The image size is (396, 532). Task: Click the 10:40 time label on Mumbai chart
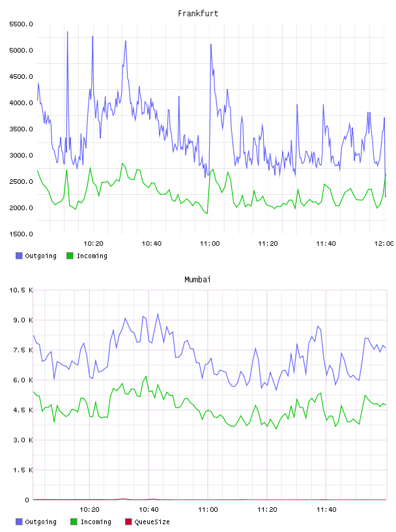point(148,510)
